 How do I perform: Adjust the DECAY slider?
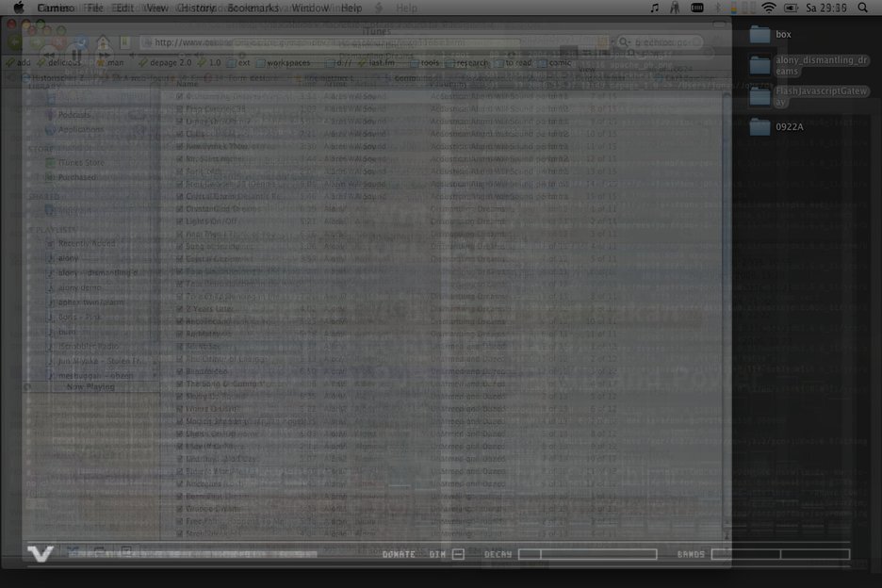pos(587,554)
